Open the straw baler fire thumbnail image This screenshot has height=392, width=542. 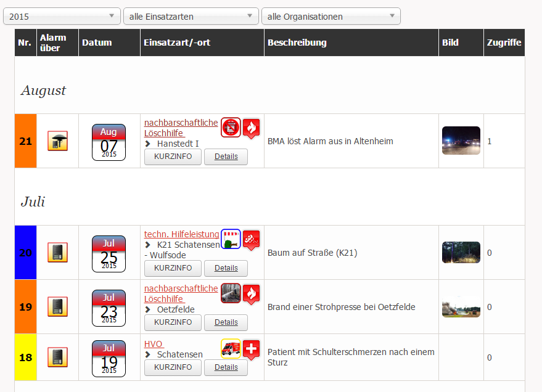click(x=461, y=307)
